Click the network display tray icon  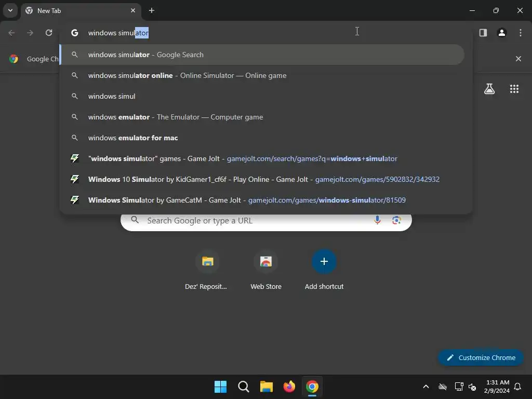pos(459,387)
